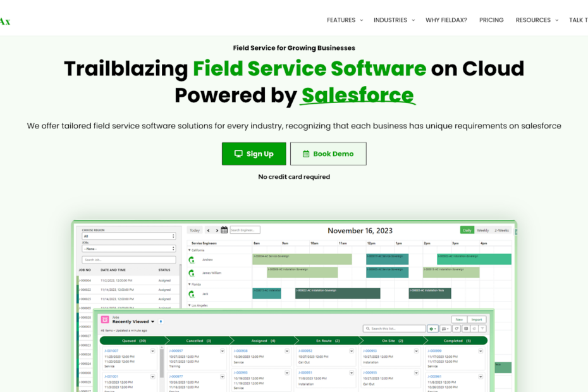588x392 pixels.
Task: Open job link J-000938
Action: [x=241, y=351]
